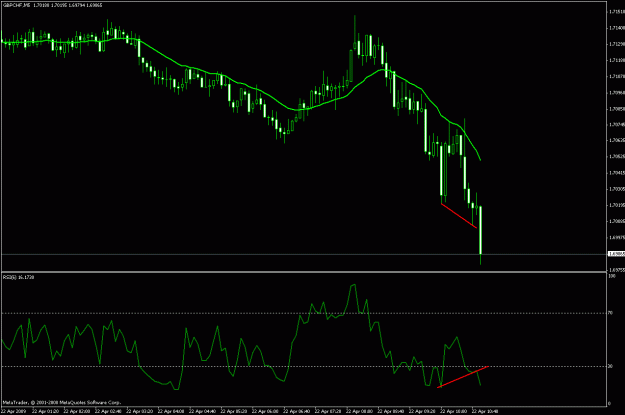Select the green moving average line

tap(239, 83)
